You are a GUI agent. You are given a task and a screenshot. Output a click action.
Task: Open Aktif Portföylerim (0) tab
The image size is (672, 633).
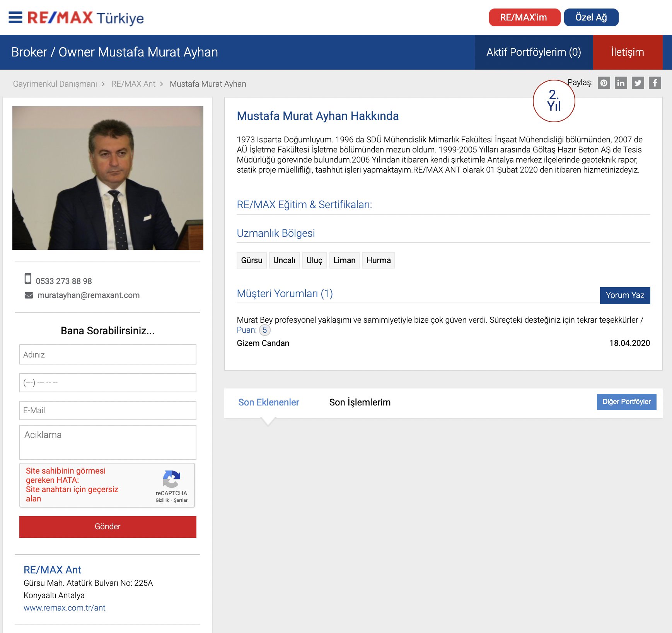click(534, 52)
